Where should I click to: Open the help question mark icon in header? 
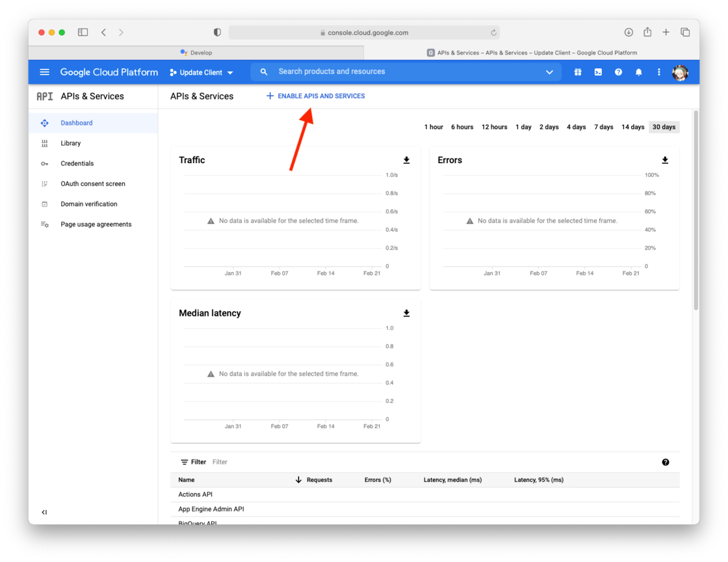point(618,72)
